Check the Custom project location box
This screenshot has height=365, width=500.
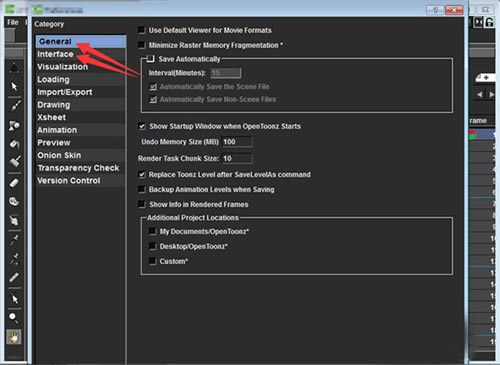coord(152,261)
